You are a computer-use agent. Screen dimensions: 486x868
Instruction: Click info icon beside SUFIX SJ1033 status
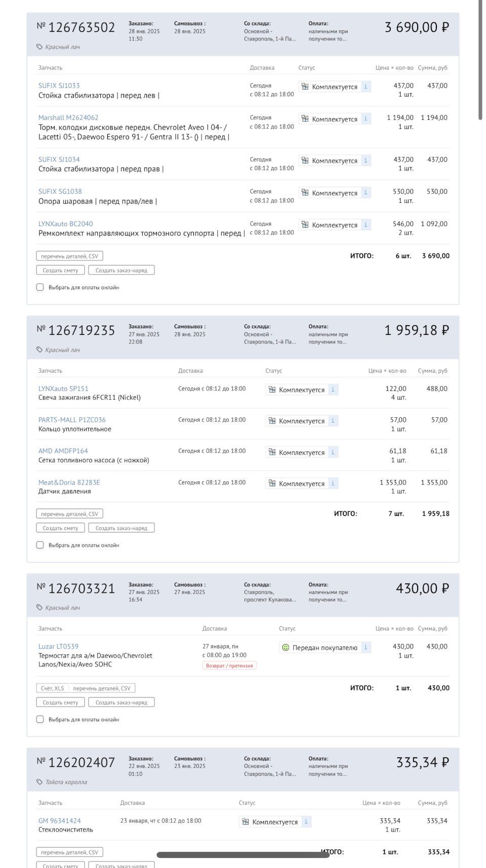(366, 86)
